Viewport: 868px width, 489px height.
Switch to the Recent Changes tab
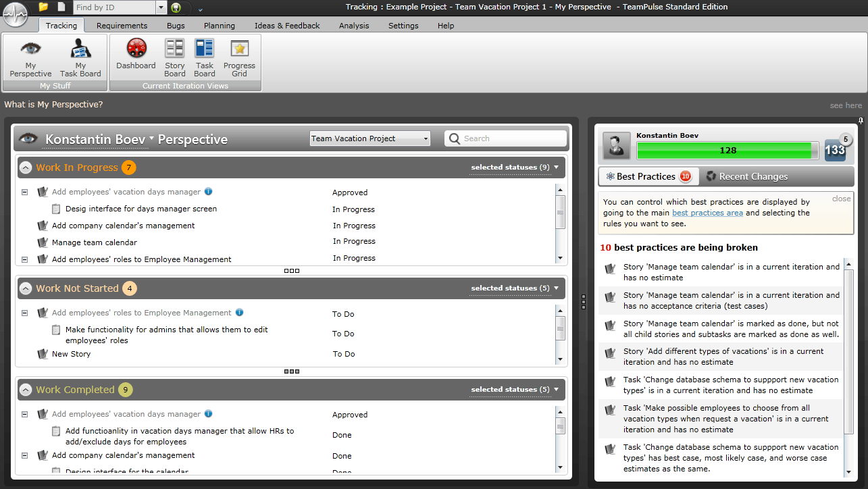pos(746,176)
